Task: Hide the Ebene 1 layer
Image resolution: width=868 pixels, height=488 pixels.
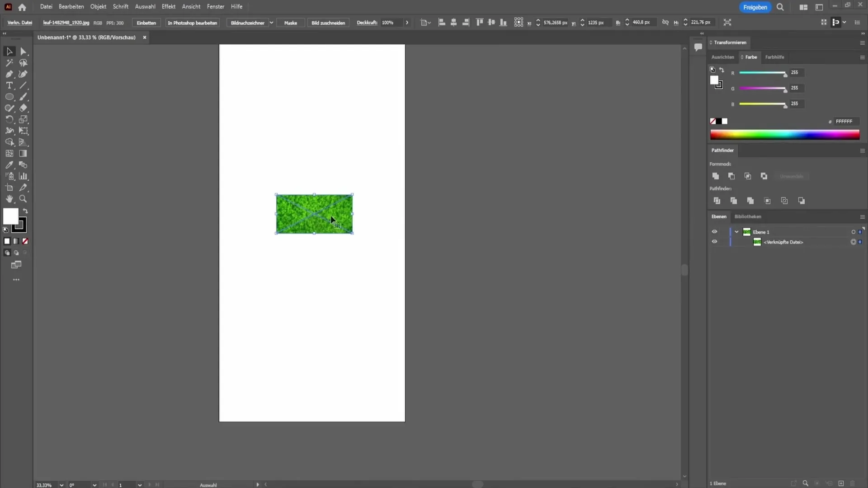Action: (x=714, y=232)
